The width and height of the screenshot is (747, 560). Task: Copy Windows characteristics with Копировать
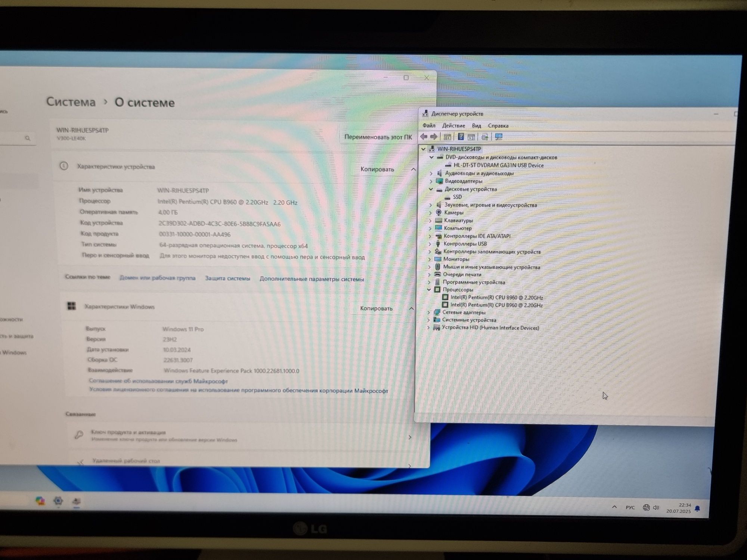(x=376, y=308)
